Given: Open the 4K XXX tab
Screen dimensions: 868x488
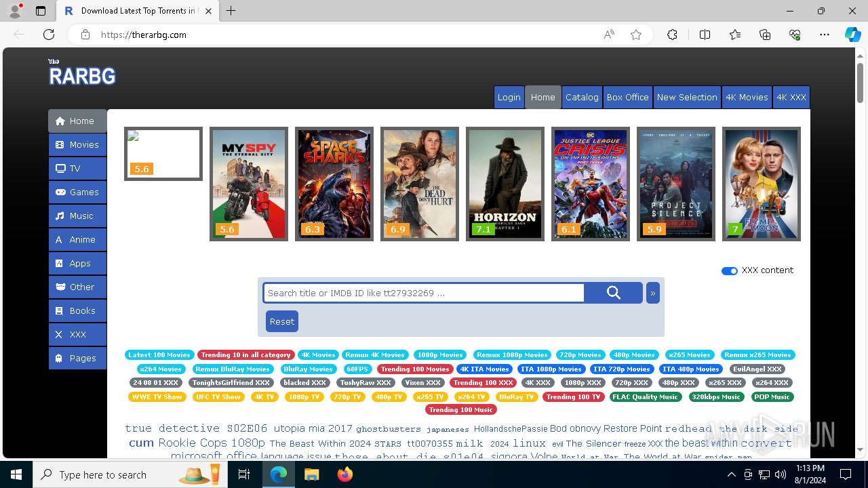Looking at the screenshot, I should 791,97.
